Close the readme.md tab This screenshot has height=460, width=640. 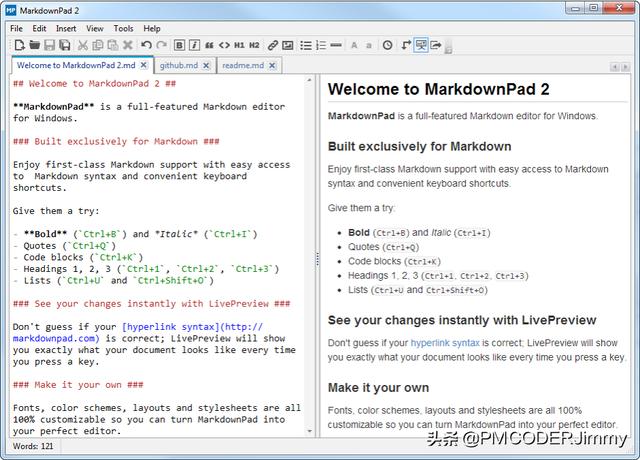coord(272,65)
